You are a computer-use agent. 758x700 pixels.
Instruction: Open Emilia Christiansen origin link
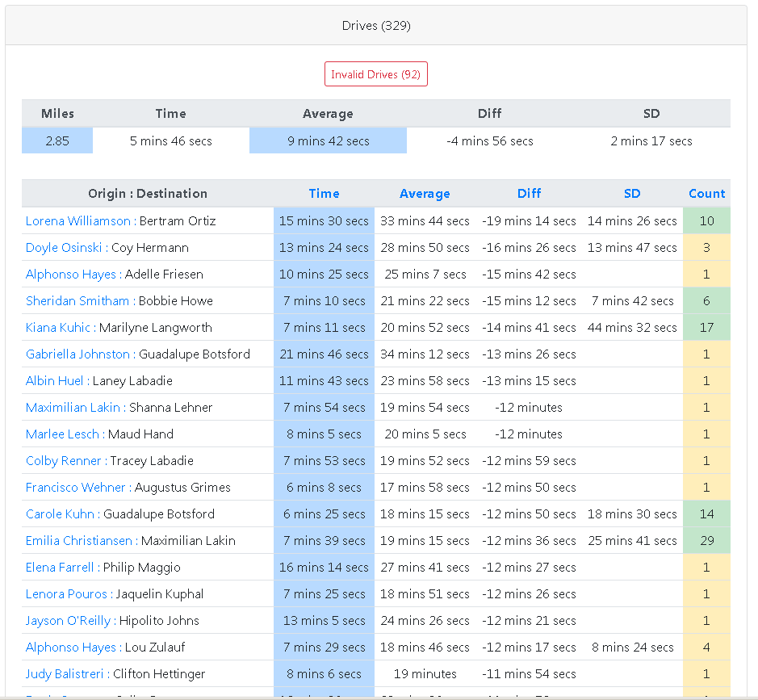click(x=79, y=541)
